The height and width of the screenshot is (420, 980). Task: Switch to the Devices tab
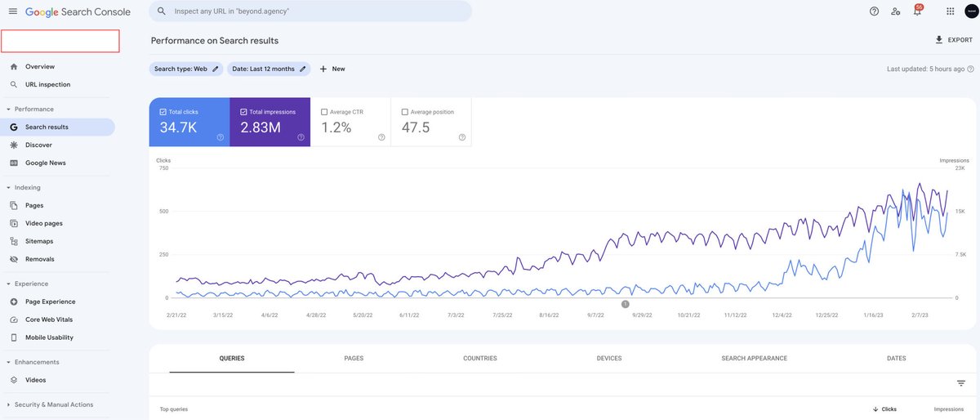point(609,358)
